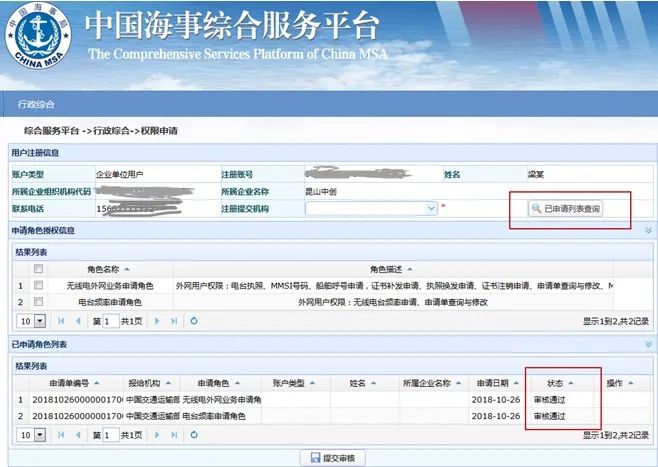Sort by 账户类型 column
Viewport: 658px width, 467px height.
click(x=294, y=383)
